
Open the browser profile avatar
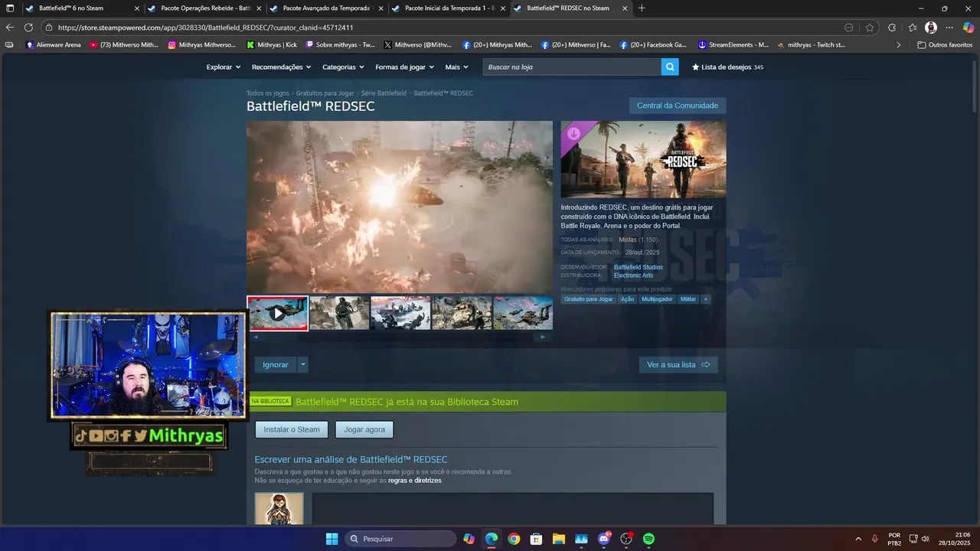pyautogui.click(x=931, y=28)
